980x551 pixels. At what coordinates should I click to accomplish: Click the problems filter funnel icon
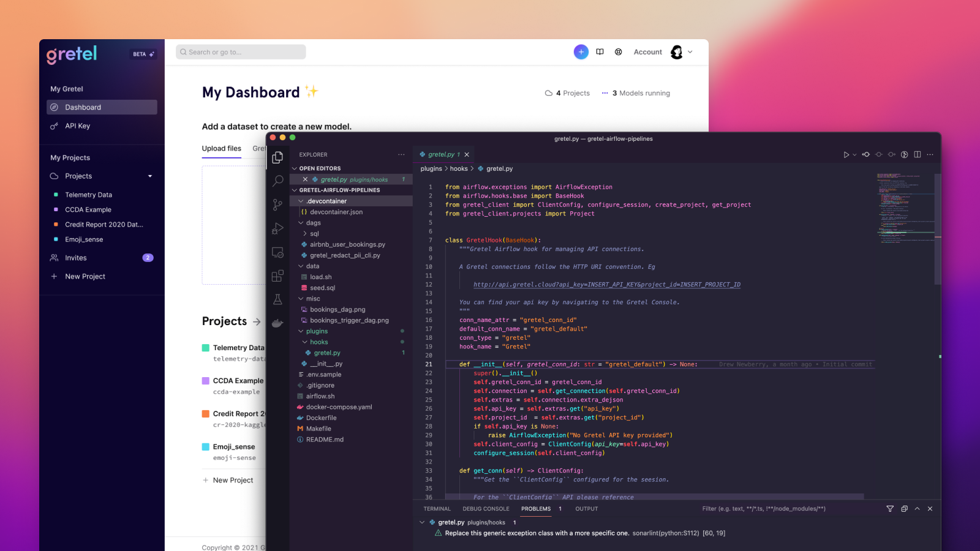[x=890, y=509]
